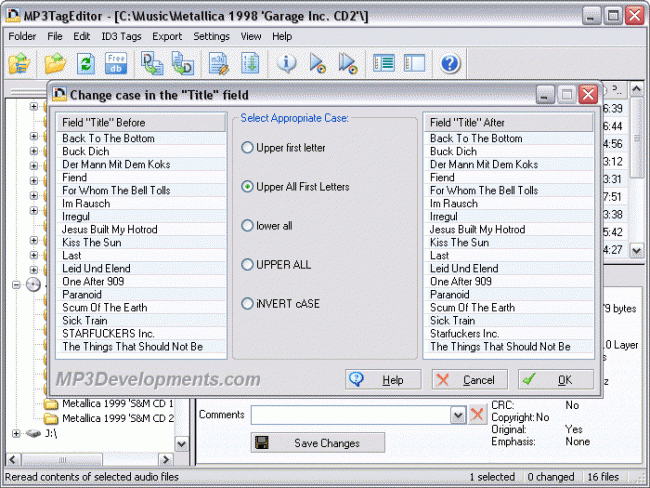Open the file info icon
Screen dimensions: 650x488
click(286, 63)
